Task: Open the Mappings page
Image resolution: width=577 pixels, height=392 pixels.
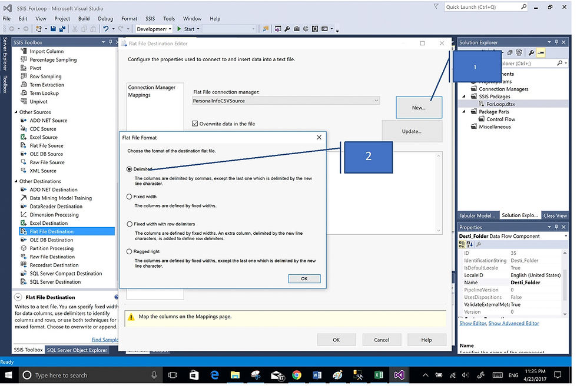Action: [x=139, y=95]
